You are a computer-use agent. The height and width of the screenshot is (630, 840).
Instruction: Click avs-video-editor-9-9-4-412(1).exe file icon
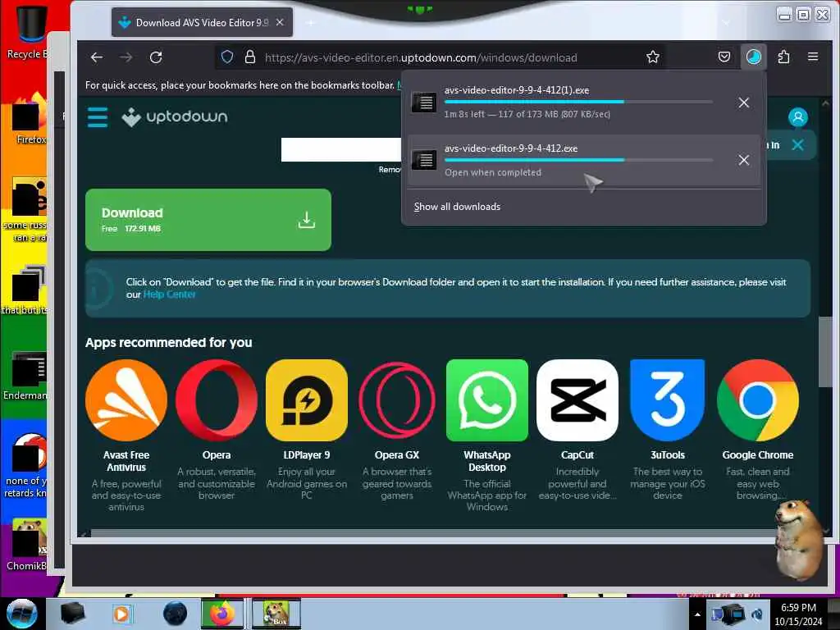[424, 102]
